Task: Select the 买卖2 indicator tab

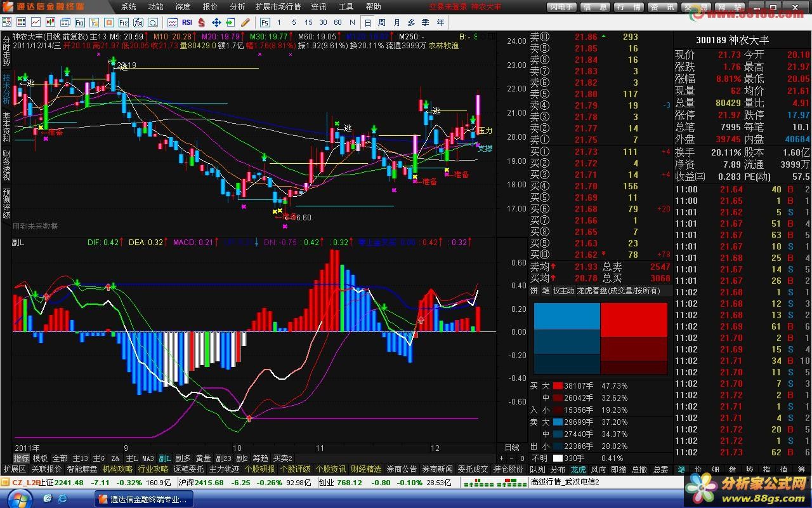Action: [282, 458]
